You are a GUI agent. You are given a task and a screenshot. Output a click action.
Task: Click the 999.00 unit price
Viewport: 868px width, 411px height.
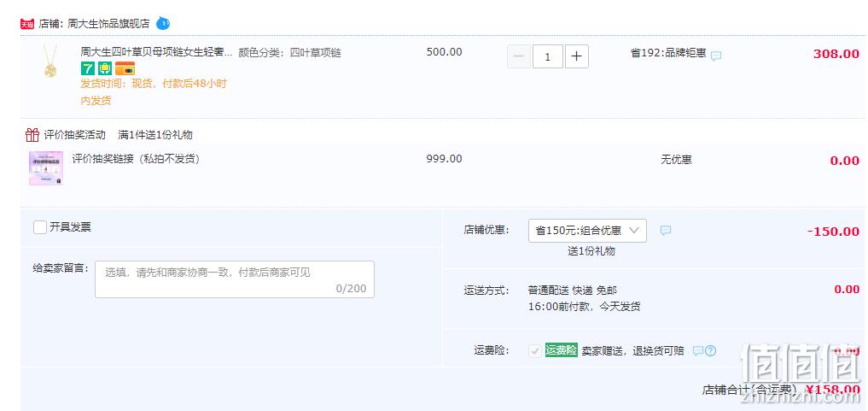(x=444, y=159)
